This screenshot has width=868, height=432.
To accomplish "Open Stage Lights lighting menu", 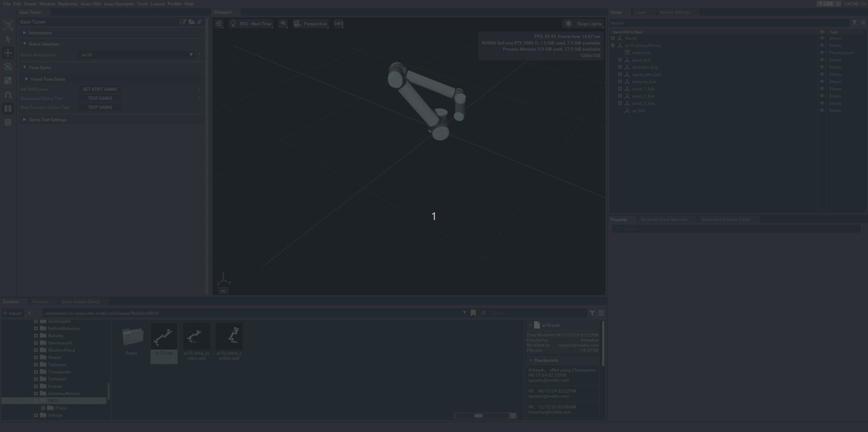I will (583, 24).
